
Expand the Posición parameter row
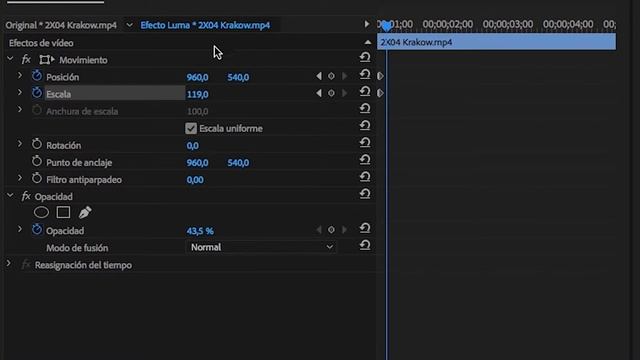(20, 76)
